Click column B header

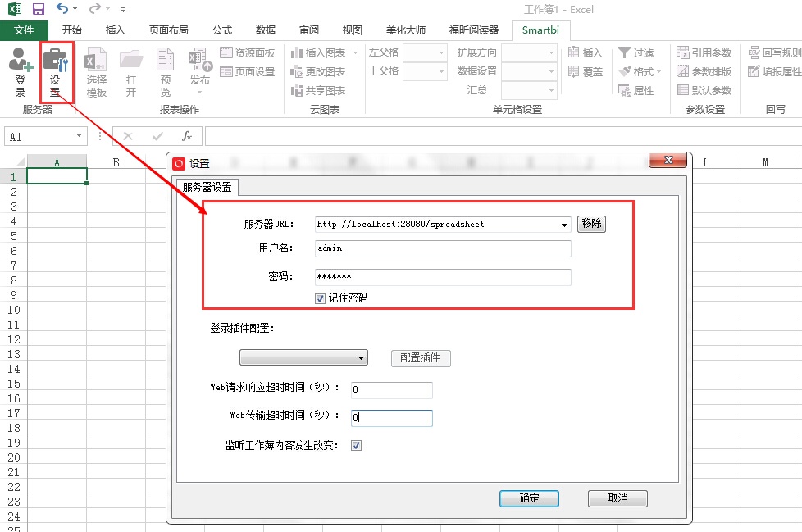(116, 162)
